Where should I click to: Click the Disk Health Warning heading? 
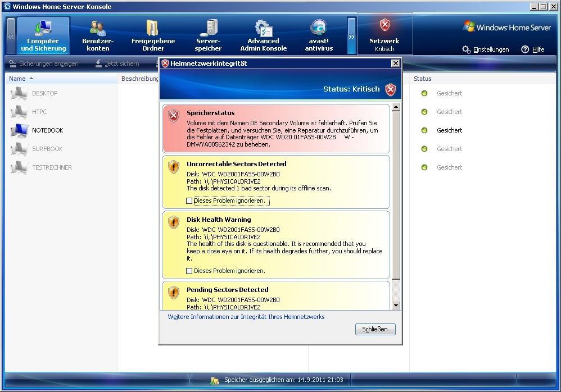click(x=219, y=220)
